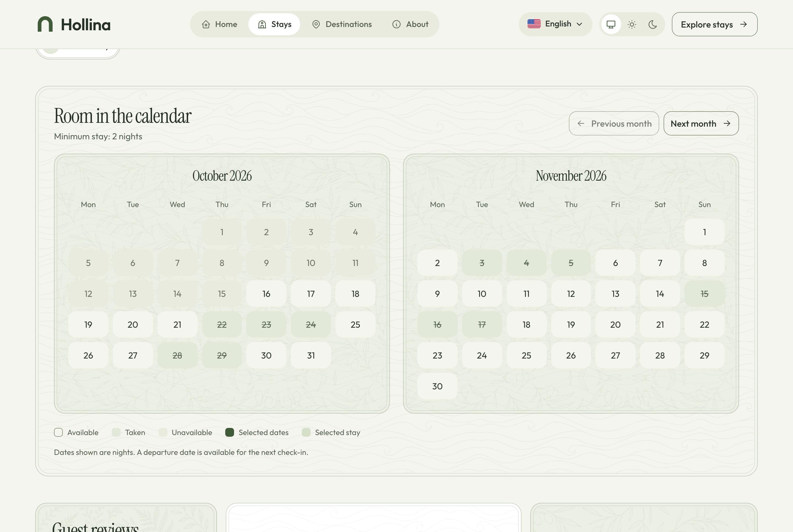Open the English language dropdown
793x532 pixels.
click(555, 24)
